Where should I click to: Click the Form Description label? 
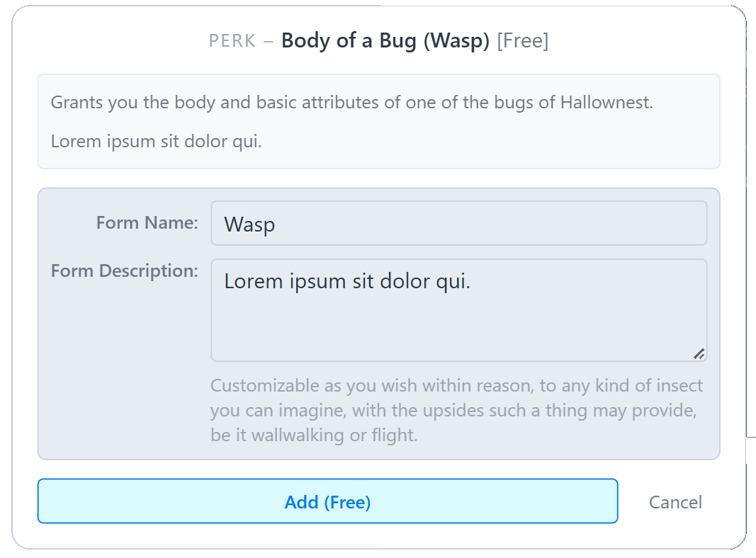124,271
